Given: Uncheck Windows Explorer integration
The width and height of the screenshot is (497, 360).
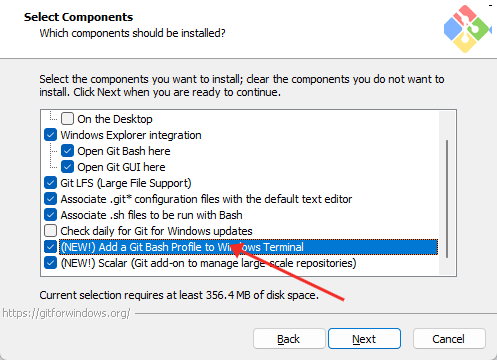Looking at the screenshot, I should [50, 135].
